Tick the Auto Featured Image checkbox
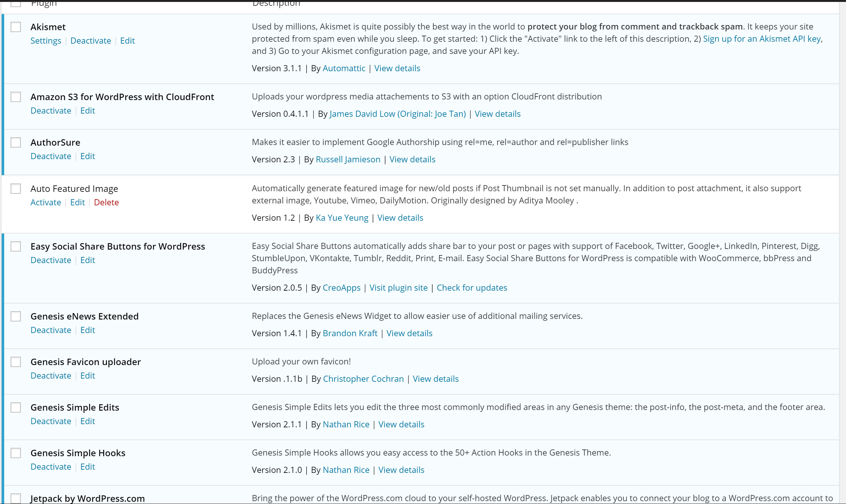Screen dimensions: 846x504 pyautogui.click(x=16, y=189)
